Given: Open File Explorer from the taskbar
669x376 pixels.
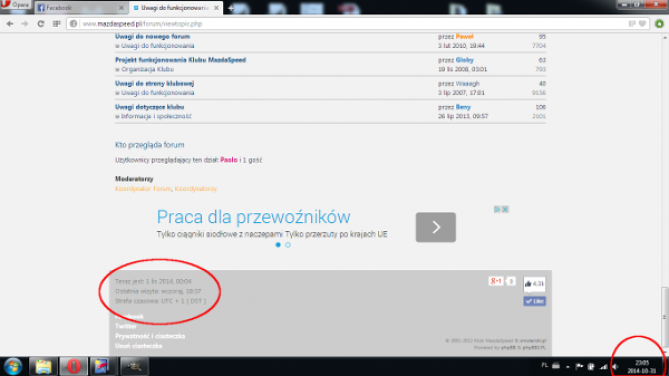Looking at the screenshot, I should pyautogui.click(x=43, y=367).
